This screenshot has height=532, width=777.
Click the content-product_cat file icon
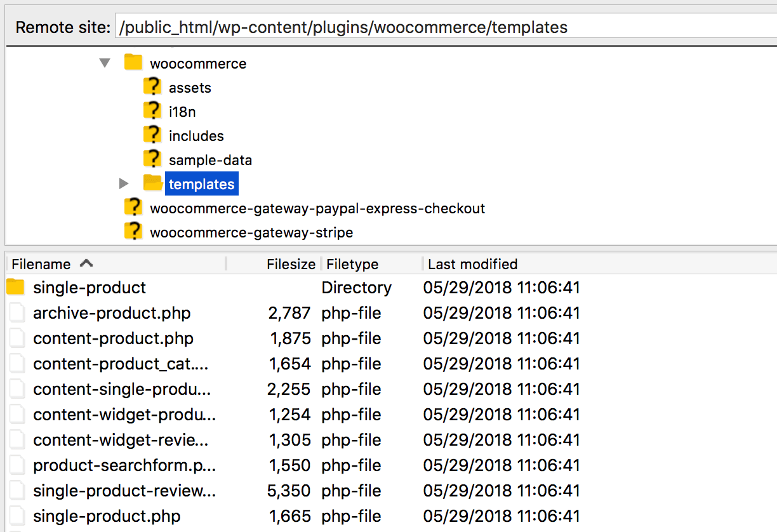pos(17,364)
